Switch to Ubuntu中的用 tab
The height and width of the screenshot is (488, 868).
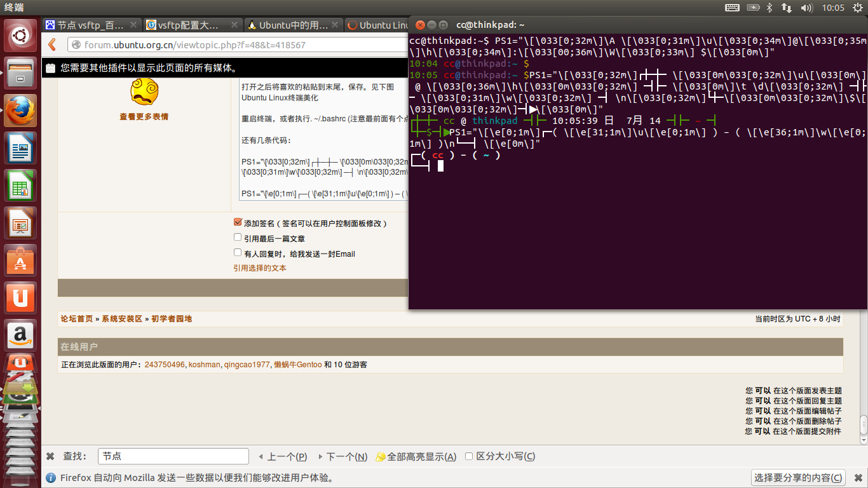(294, 25)
